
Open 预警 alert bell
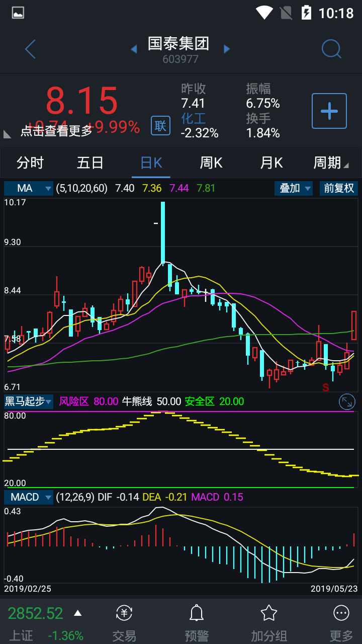tap(197, 624)
